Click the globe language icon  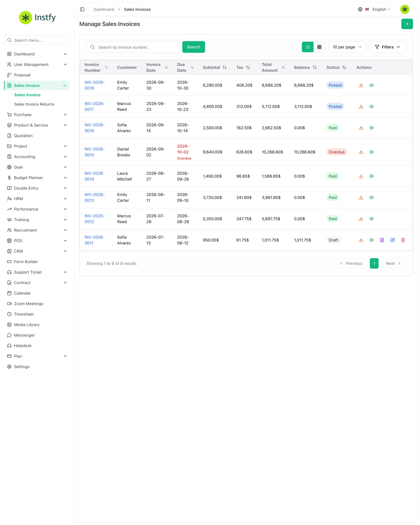coord(360,9)
